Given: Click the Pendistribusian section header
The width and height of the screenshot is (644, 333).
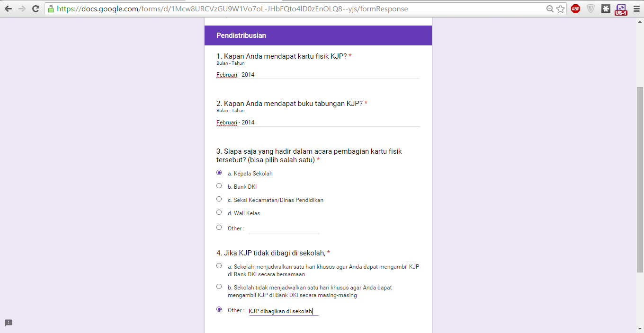Looking at the screenshot, I should pos(318,35).
